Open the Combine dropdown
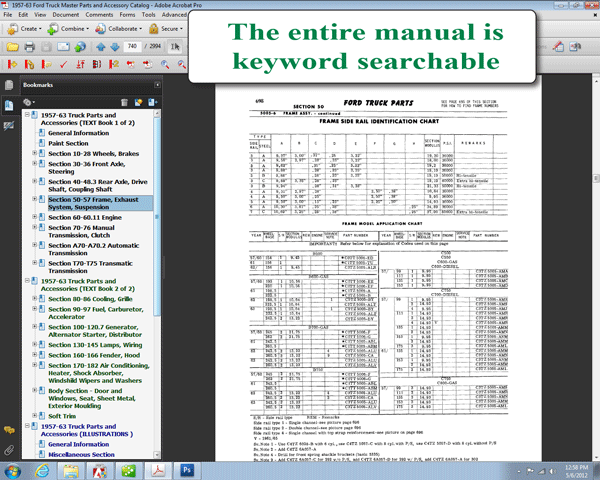This screenshot has height=480, width=600. coord(68,29)
